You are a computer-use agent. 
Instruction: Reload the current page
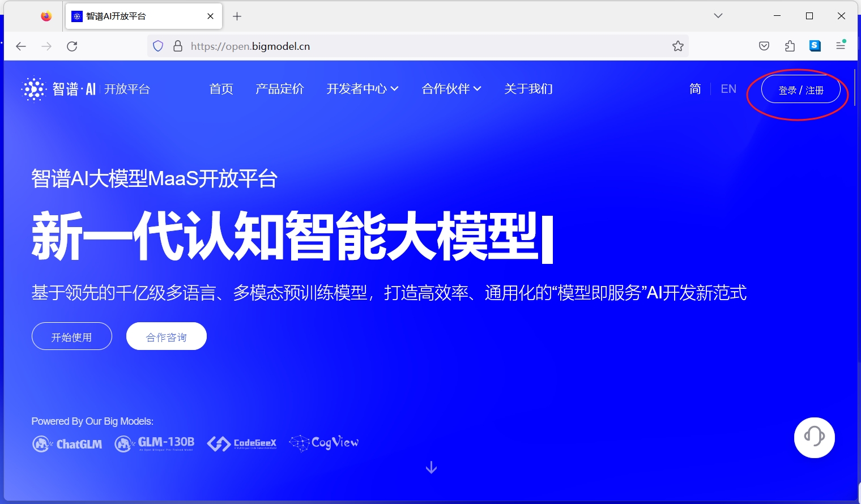click(72, 46)
